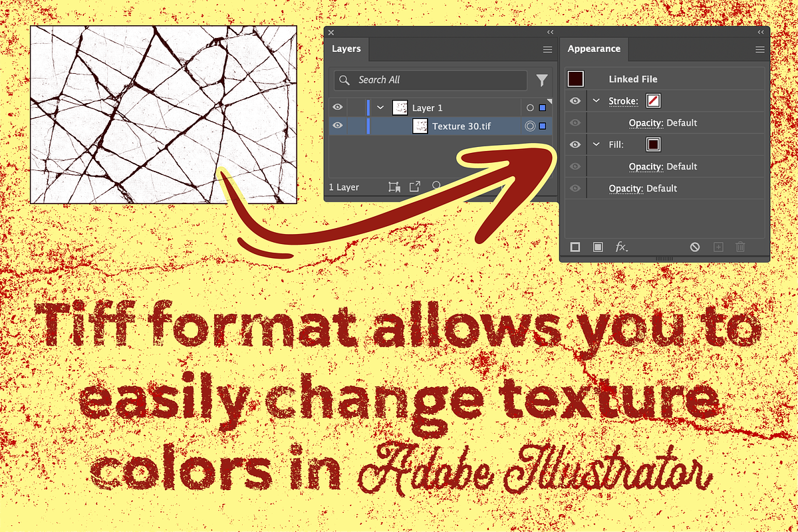Select the Layer 1 name
798x532 pixels.
pos(427,108)
